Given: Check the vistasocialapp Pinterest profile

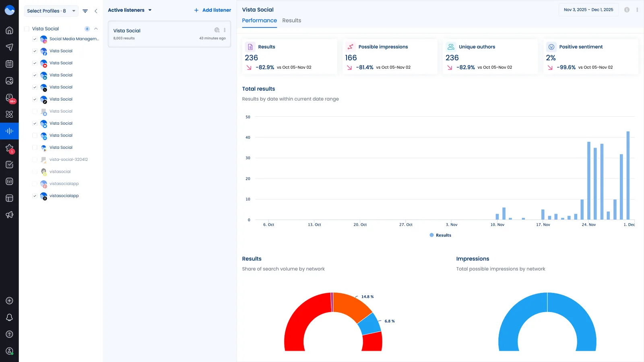Looking at the screenshot, I should pyautogui.click(x=35, y=183).
